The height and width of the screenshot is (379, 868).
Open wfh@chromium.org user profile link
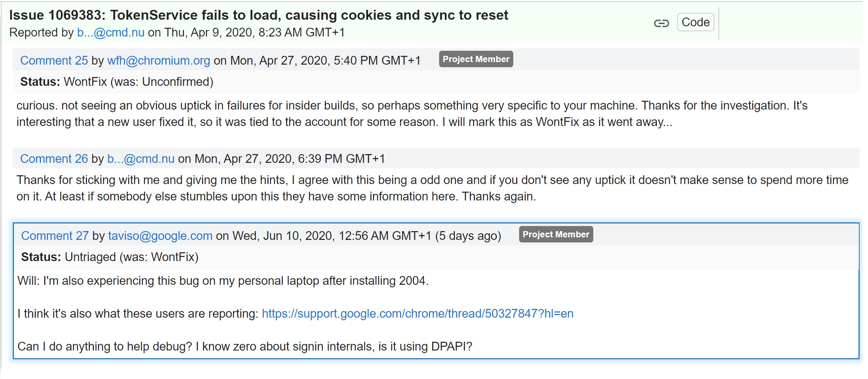point(159,60)
